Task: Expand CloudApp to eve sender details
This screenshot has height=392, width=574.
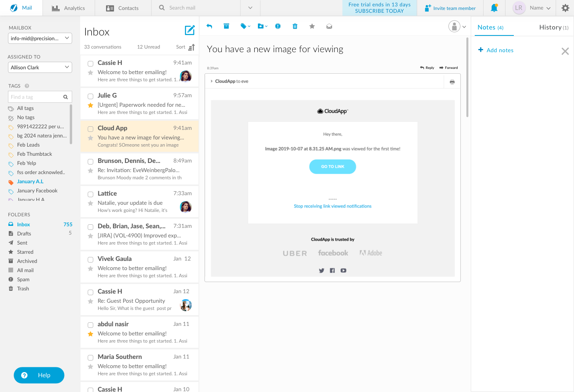Action: [x=212, y=81]
